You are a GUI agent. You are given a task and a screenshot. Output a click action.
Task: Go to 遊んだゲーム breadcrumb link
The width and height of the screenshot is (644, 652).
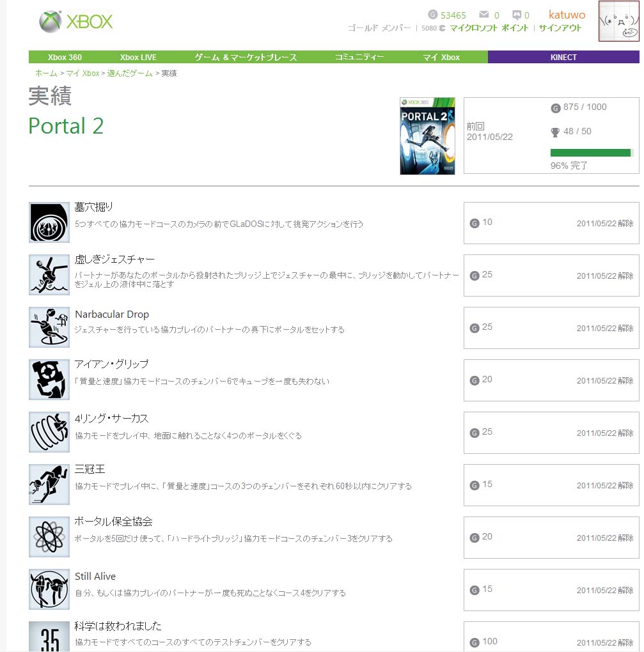pos(130,73)
